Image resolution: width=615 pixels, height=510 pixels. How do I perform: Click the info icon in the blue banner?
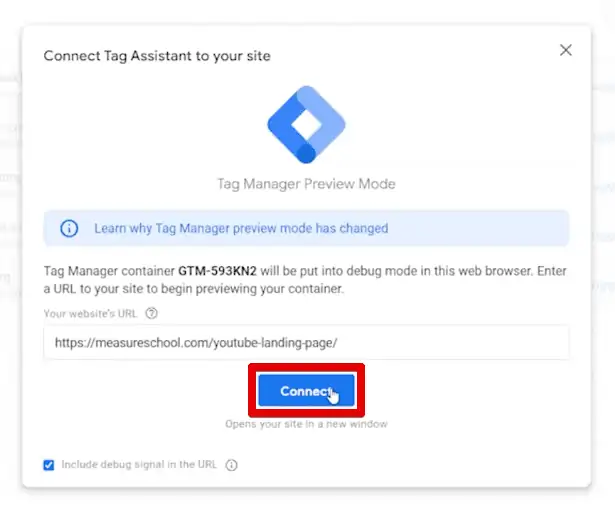click(69, 228)
